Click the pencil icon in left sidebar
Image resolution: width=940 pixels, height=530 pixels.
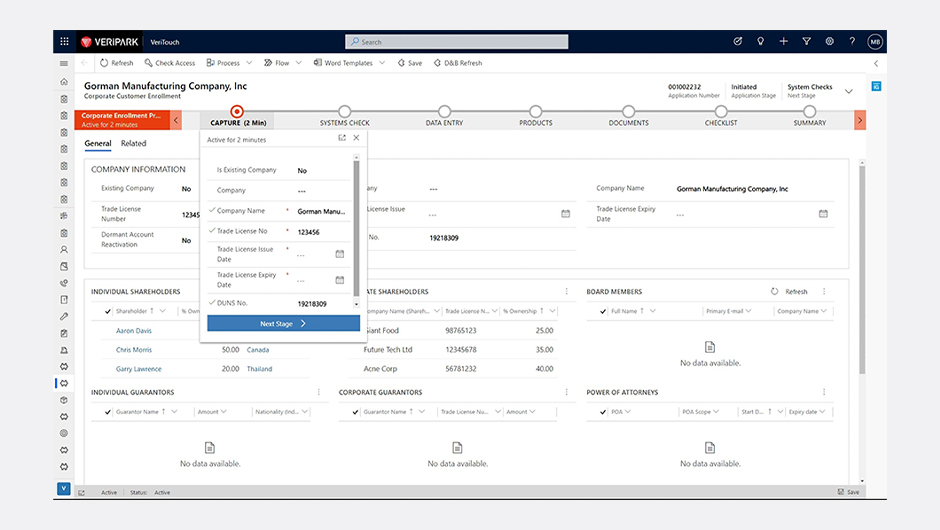[x=64, y=316]
